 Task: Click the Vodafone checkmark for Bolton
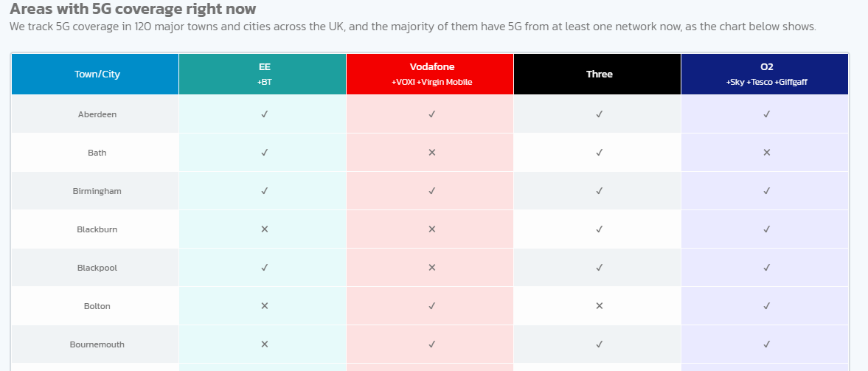[x=431, y=305]
